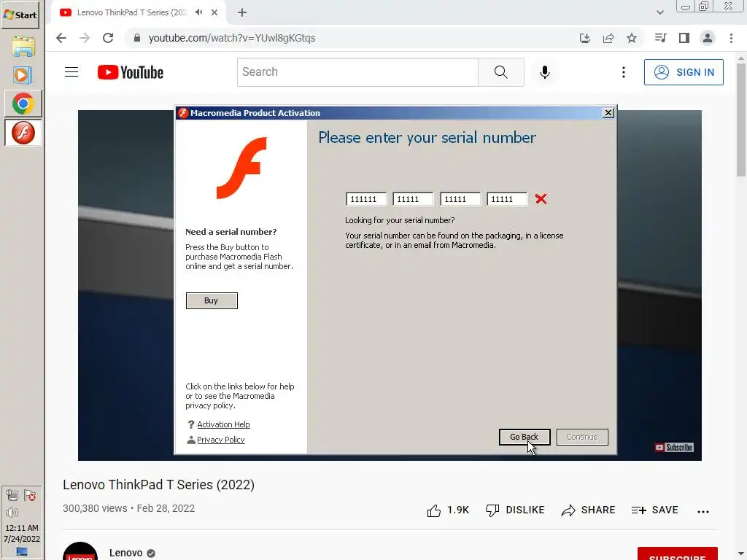Click the Subscribe watermark in the video
This screenshot has width=747, height=560.
pos(673,447)
